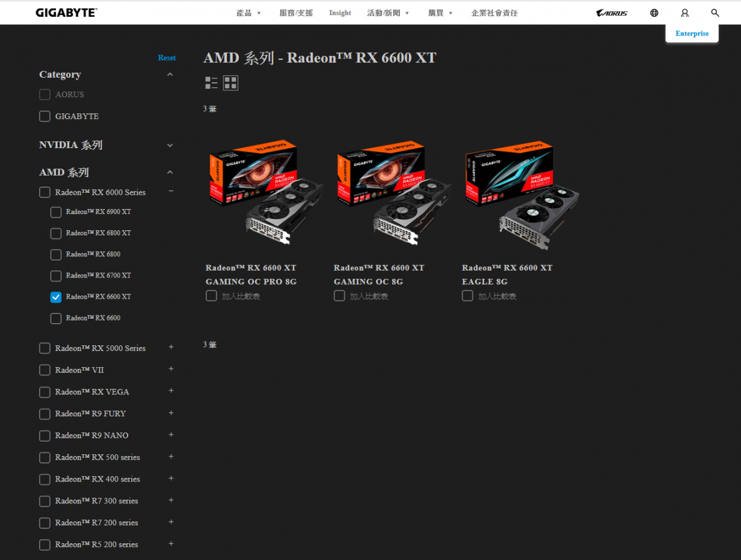This screenshot has height=560, width=741.
Task: Click the Reset filters link
Action: tap(167, 58)
